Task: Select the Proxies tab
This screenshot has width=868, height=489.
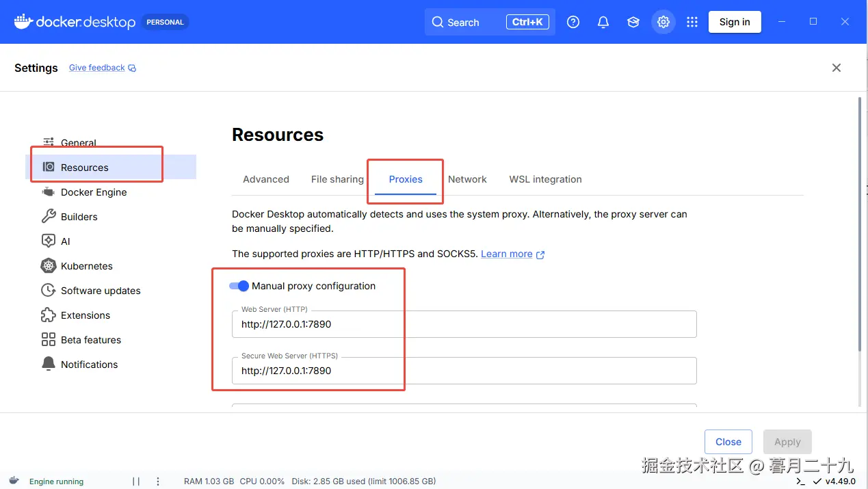Action: (x=406, y=179)
